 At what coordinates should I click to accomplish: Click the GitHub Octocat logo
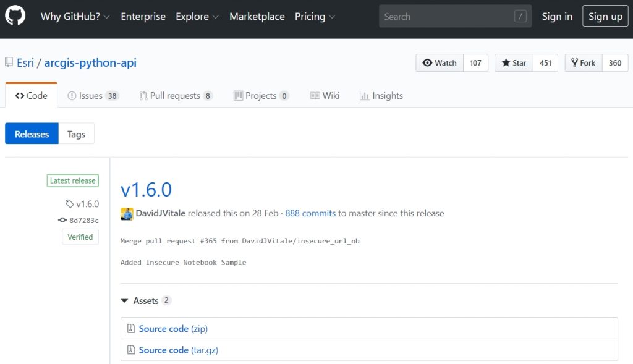pyautogui.click(x=15, y=16)
